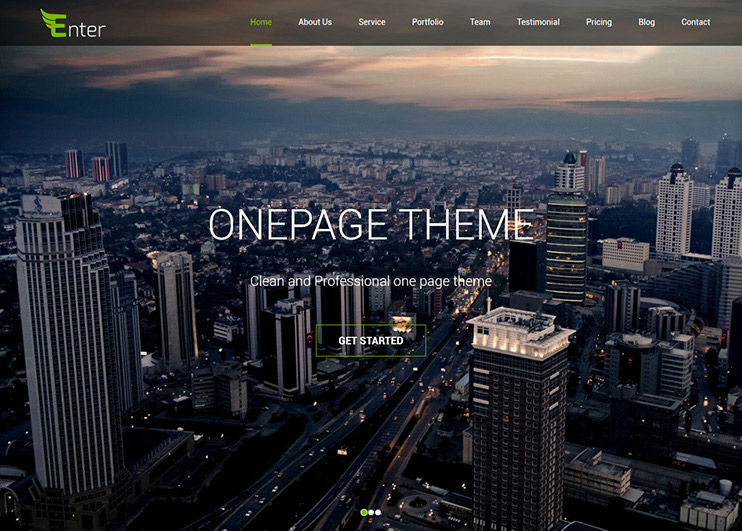Open the Home nav item
Image resolution: width=742 pixels, height=531 pixels.
[x=261, y=22]
